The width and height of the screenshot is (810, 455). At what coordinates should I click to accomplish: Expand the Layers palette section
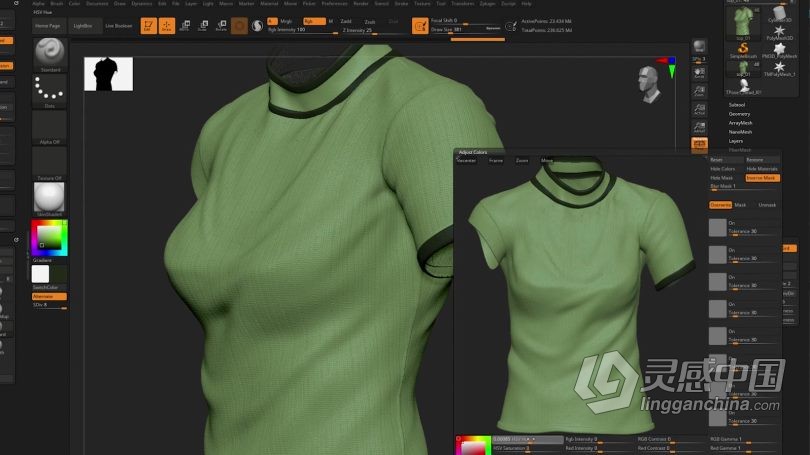[736, 141]
